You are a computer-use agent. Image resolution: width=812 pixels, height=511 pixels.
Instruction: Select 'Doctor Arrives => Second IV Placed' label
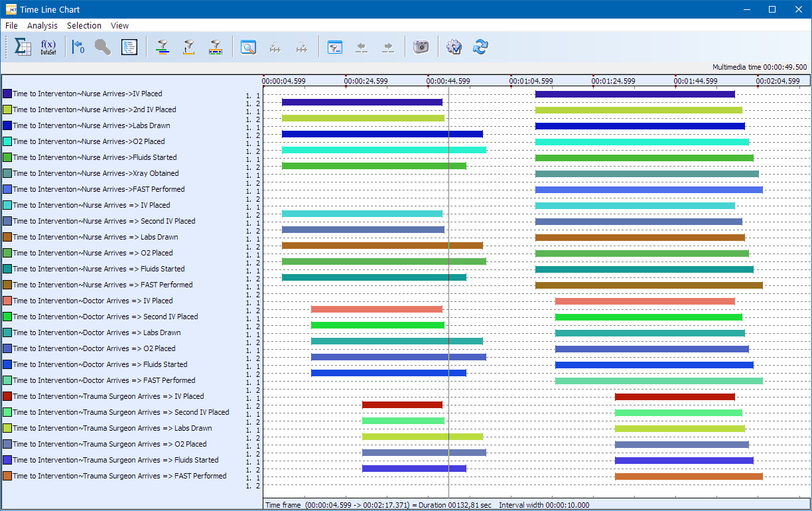point(105,317)
